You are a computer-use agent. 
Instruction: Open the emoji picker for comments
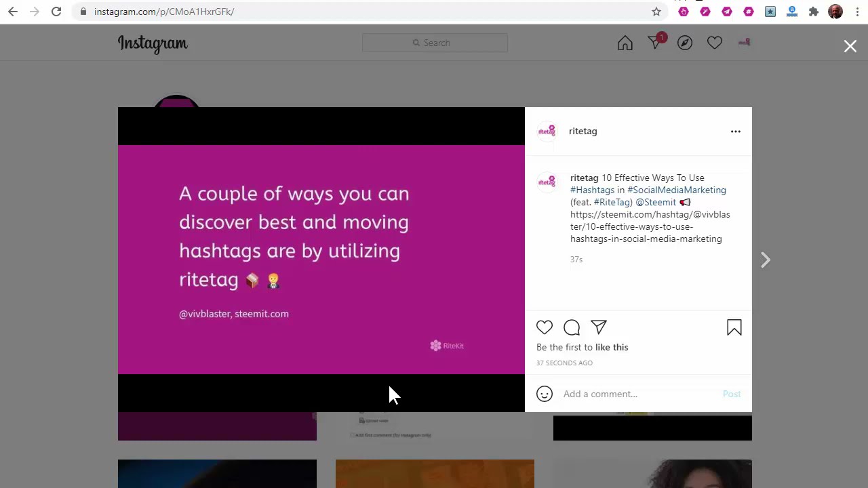tap(545, 394)
